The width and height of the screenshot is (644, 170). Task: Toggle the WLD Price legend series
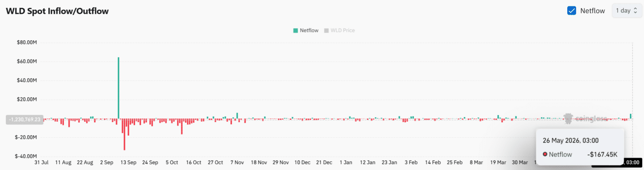point(339,31)
